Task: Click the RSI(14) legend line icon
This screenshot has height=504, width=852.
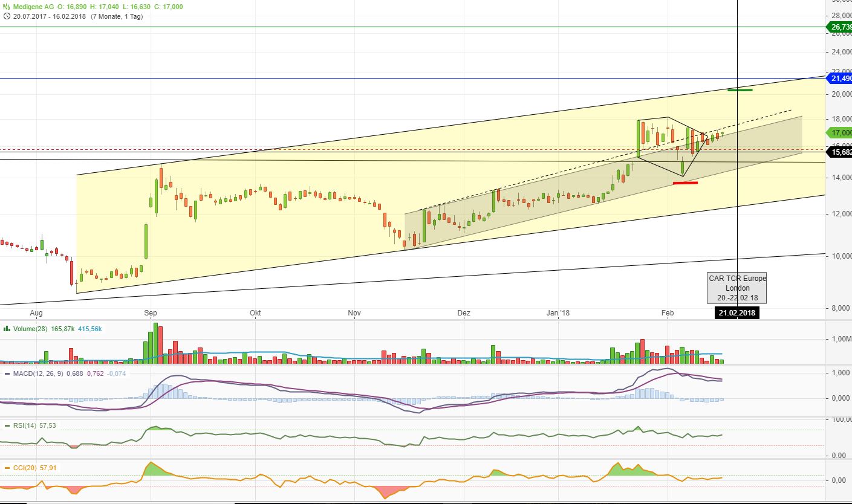Action: click(x=6, y=425)
